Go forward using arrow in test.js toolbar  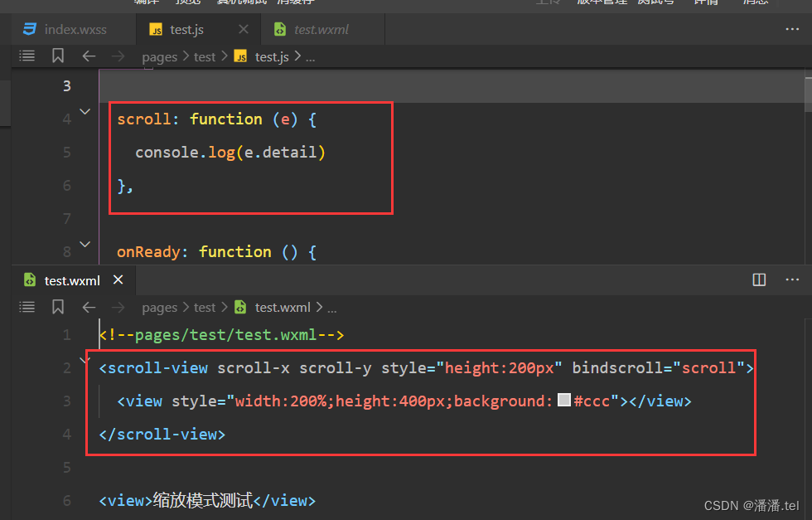click(118, 56)
